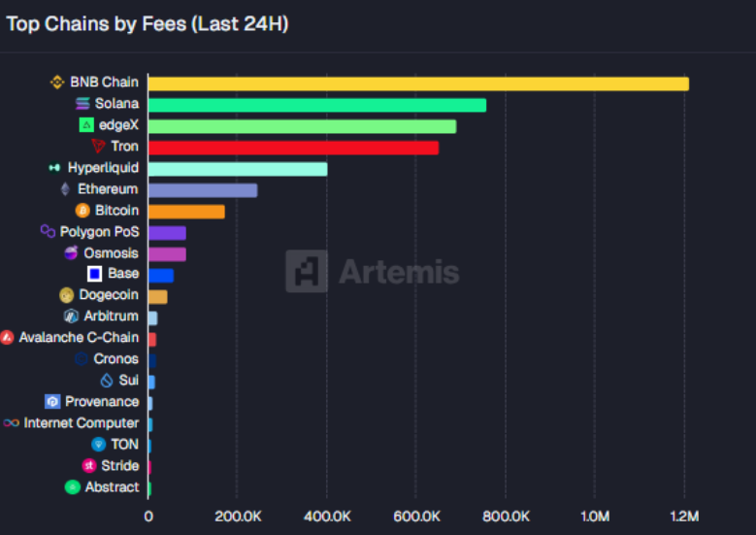The width and height of the screenshot is (756, 535).
Task: Click the Solana logo icon
Action: point(82,104)
